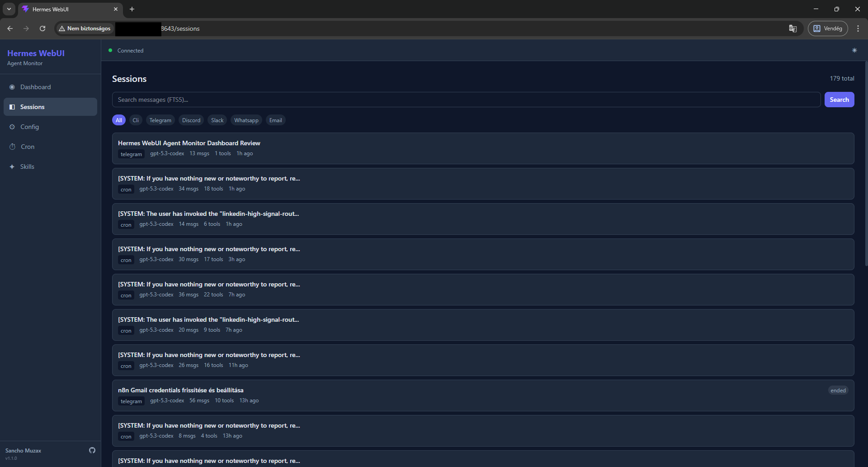
Task: Open the tab search dropdown arrow
Action: pos(9,9)
